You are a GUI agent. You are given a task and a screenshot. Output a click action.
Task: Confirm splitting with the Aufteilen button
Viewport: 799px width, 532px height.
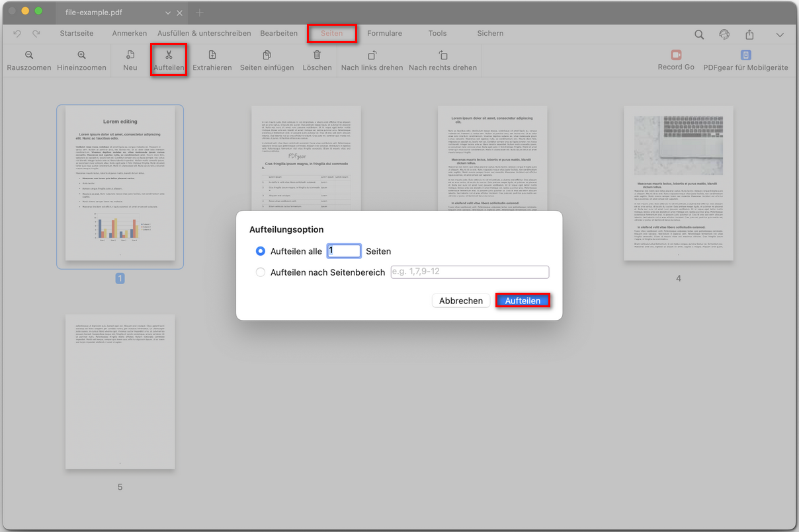(523, 301)
